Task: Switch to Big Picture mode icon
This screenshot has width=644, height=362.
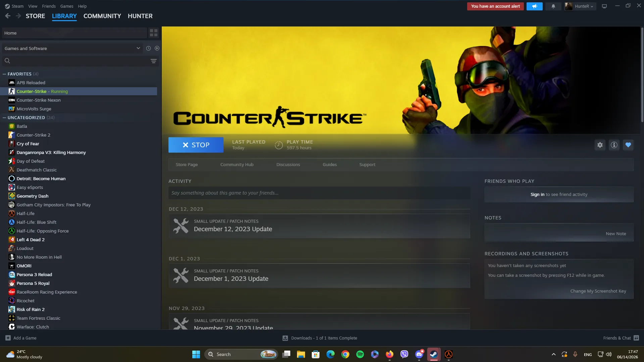Action: tap(604, 6)
